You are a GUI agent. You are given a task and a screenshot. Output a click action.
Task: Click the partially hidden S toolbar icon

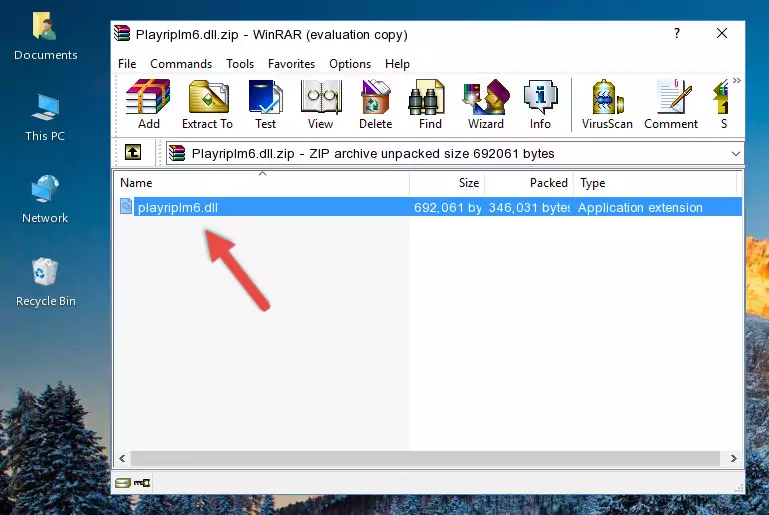721,104
